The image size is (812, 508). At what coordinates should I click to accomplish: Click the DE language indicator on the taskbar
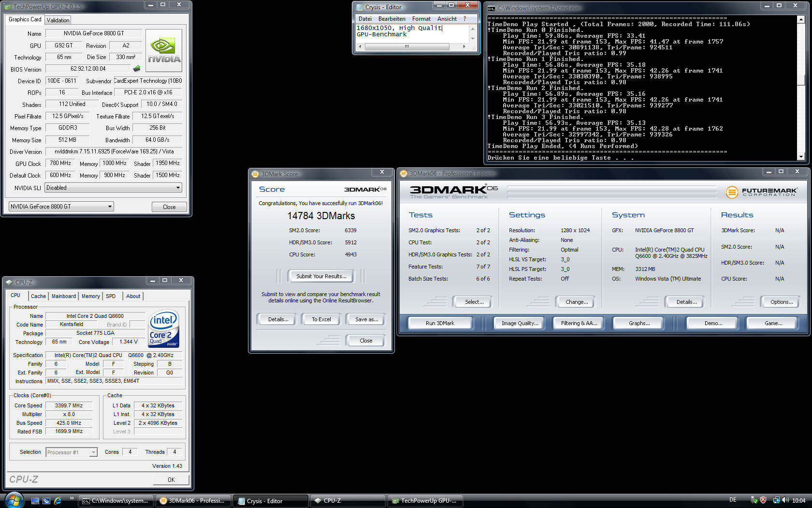[x=733, y=500]
